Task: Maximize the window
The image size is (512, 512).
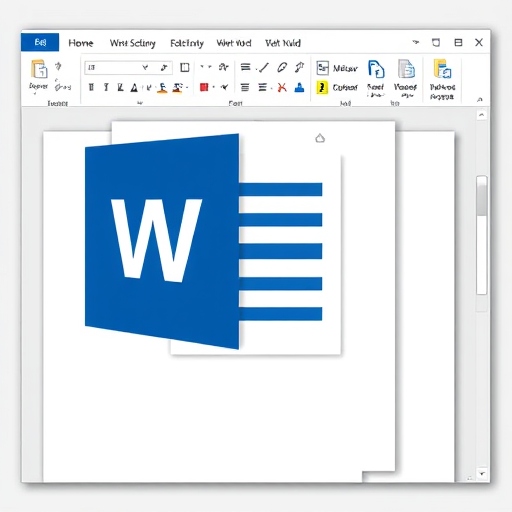Action: click(458, 42)
